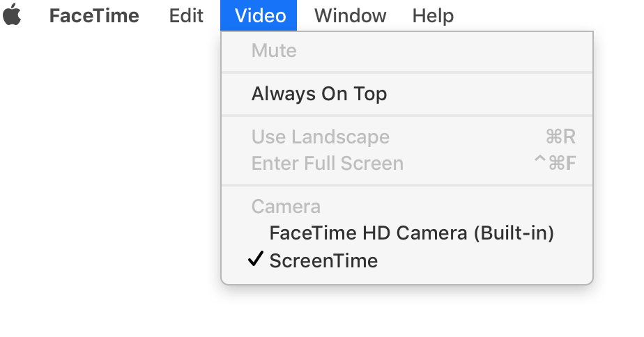Click the checkmark beside ScreenTime
This screenshot has height=337, width=644.
pyautogui.click(x=256, y=259)
